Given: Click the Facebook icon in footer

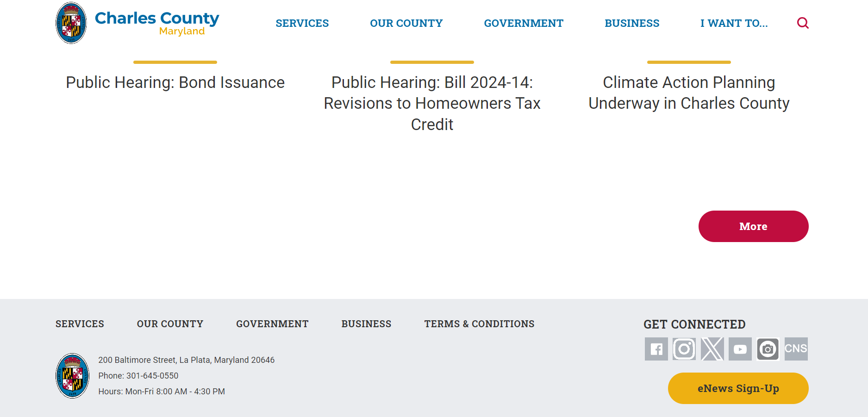Looking at the screenshot, I should [x=656, y=349].
